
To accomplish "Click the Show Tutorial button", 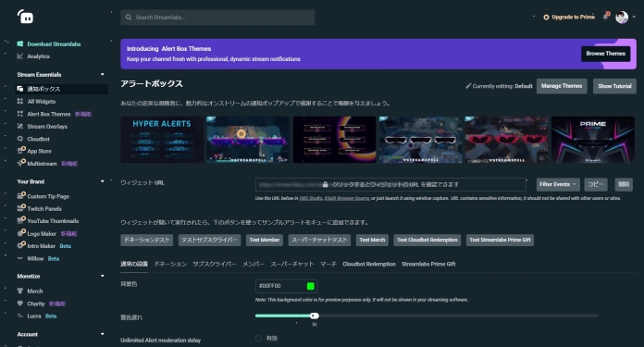I will click(x=614, y=86).
